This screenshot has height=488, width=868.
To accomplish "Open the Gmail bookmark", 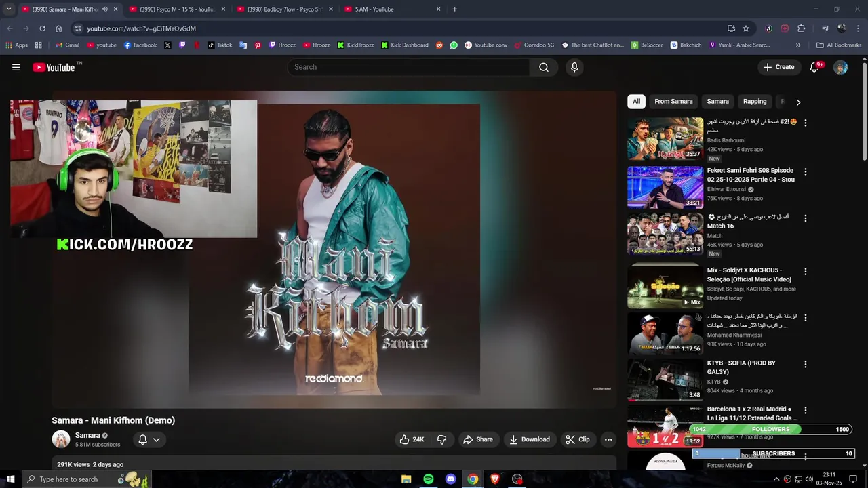I will (x=67, y=45).
